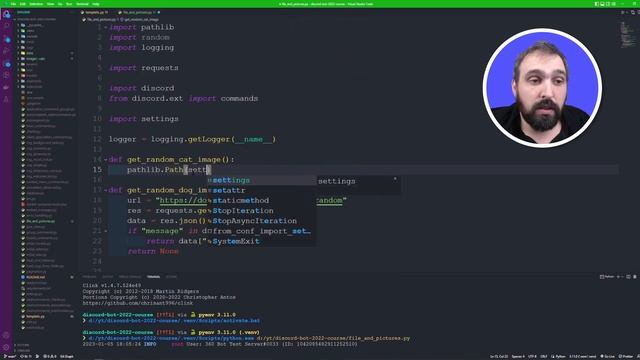Open github.com/chrisant996/clink link in terminal
640x360 pixels.
138,303
